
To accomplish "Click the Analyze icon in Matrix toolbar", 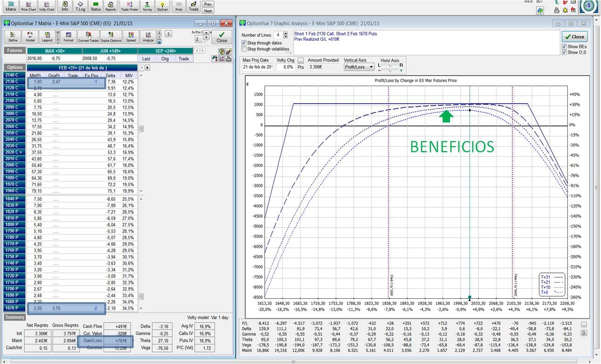I will [x=148, y=37].
